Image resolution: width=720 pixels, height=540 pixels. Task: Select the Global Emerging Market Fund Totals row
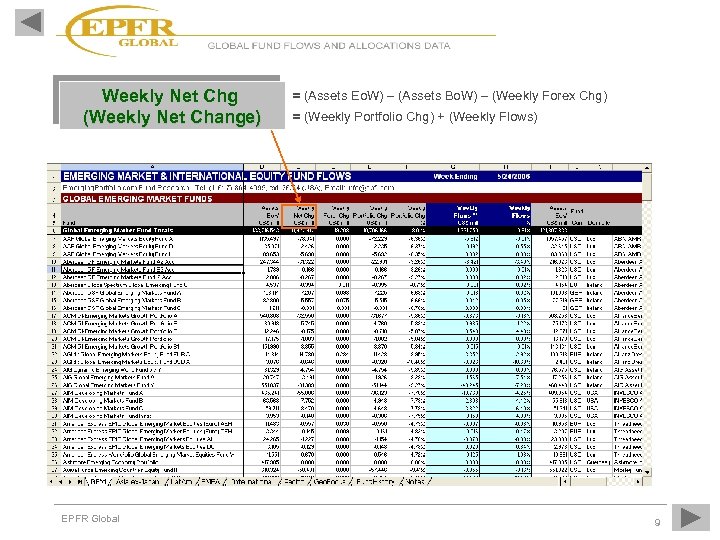pos(351,231)
